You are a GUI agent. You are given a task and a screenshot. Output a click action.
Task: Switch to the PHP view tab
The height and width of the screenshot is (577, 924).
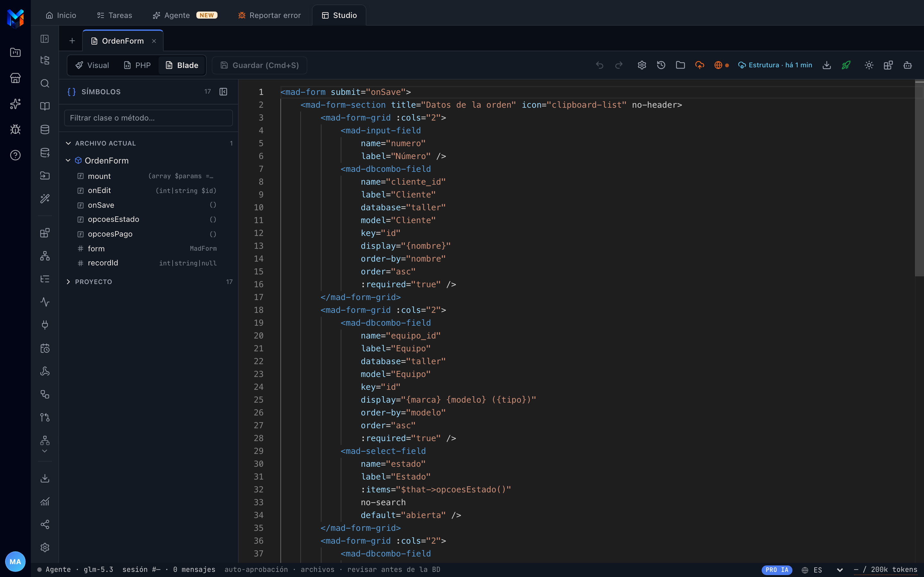click(x=137, y=65)
